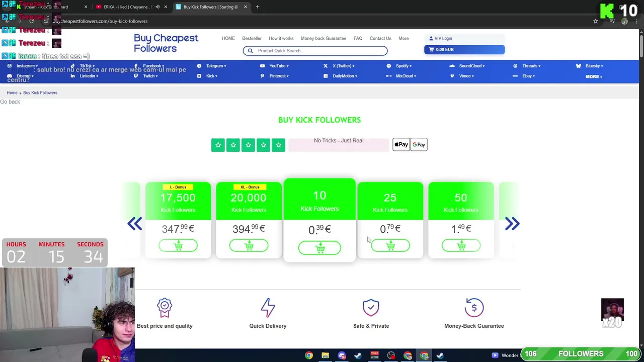
Task: Open the first Chrome icon in taskbar
Action: click(309, 355)
